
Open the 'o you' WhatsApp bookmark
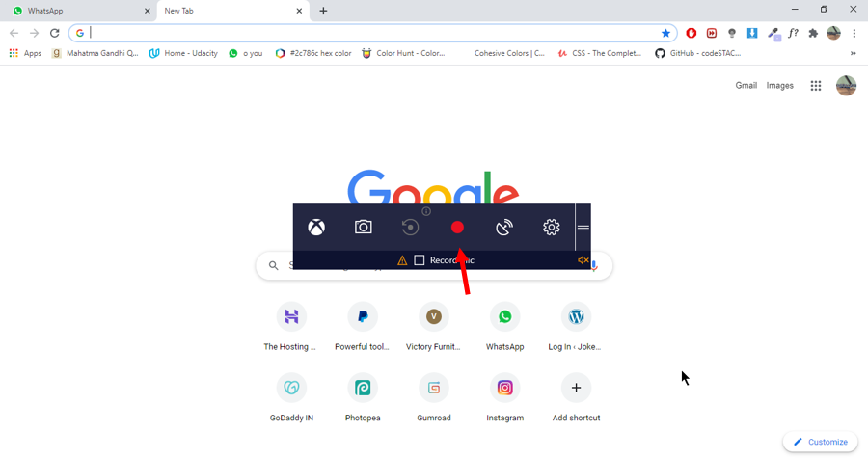point(246,53)
